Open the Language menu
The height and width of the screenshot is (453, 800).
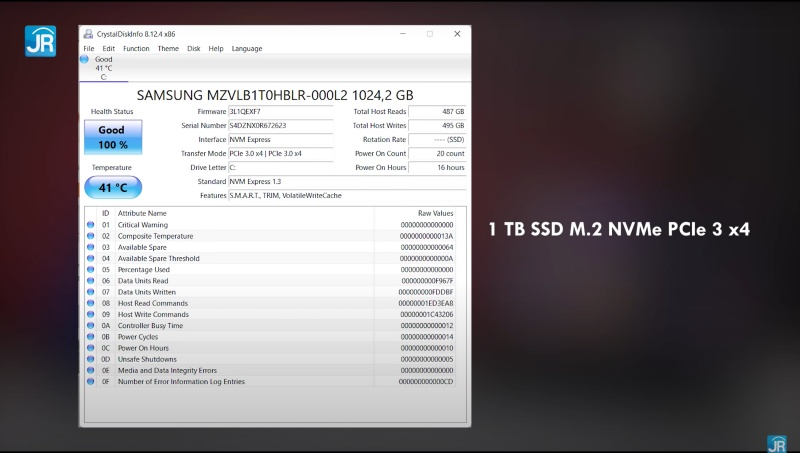tap(247, 48)
